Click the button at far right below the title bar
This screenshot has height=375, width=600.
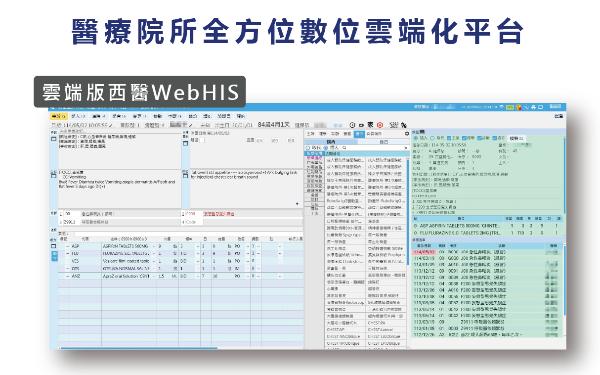click(x=558, y=116)
